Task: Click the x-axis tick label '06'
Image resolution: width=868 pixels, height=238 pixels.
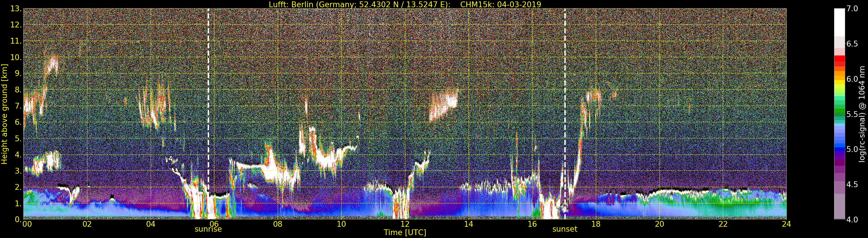Action: point(214,224)
